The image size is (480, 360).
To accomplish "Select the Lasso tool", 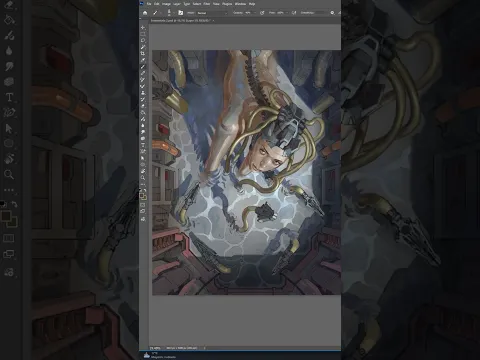I will [x=143, y=40].
